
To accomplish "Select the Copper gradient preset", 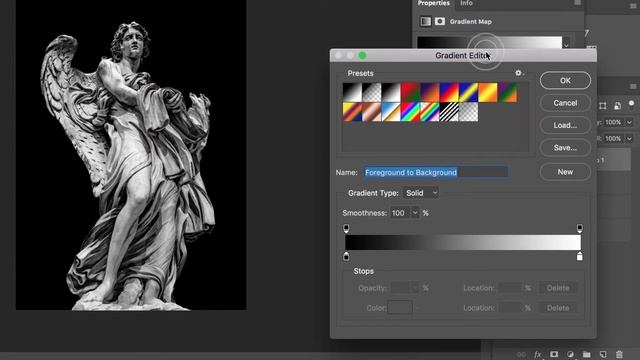I will (371, 112).
